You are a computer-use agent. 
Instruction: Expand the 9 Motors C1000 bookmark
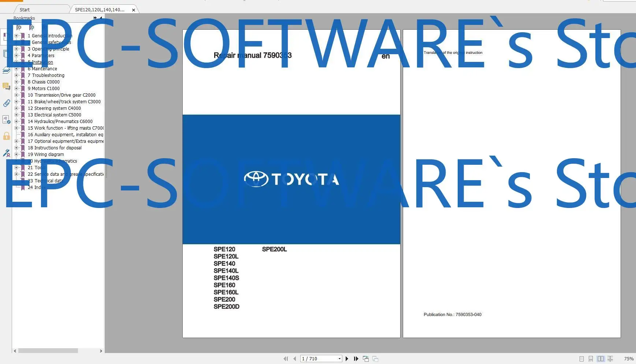point(16,89)
